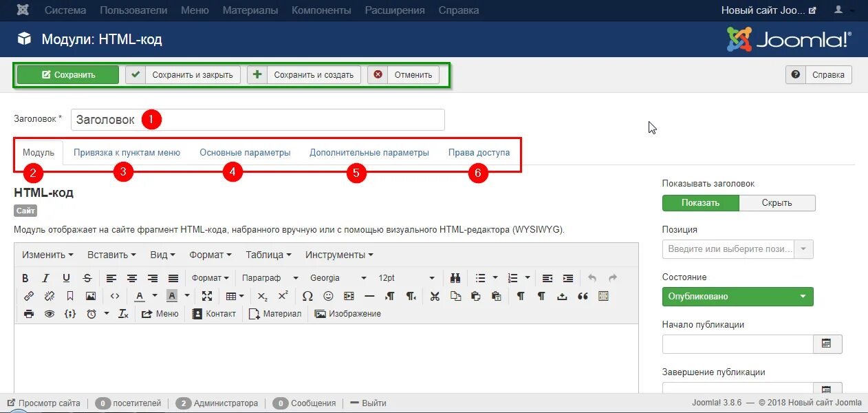Clear formatting in editor
Screen dimensions: 868x413
click(x=123, y=314)
